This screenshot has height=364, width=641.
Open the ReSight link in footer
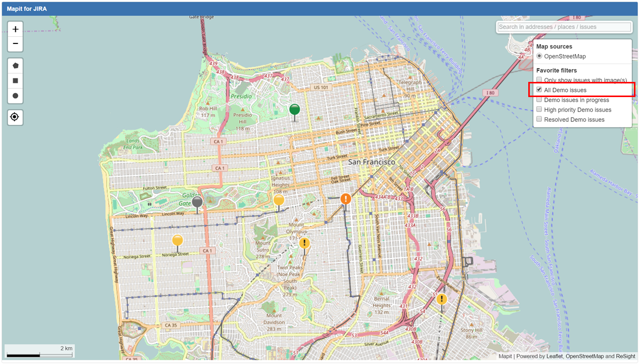click(625, 356)
